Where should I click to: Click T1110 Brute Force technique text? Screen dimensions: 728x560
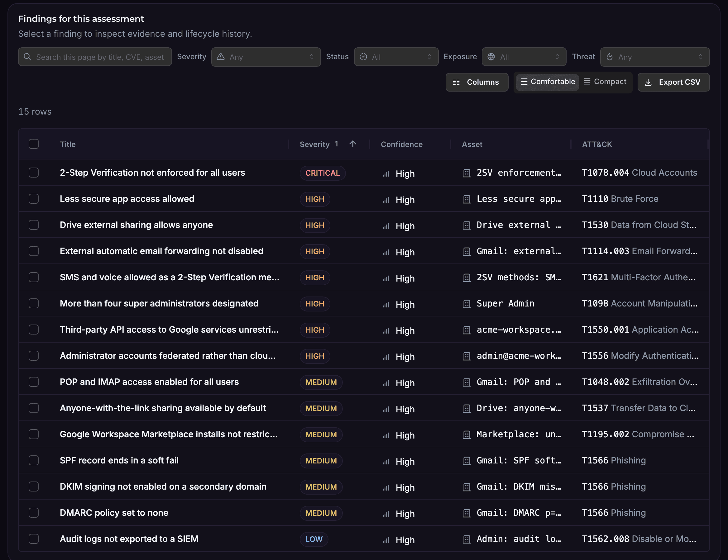coord(620,199)
